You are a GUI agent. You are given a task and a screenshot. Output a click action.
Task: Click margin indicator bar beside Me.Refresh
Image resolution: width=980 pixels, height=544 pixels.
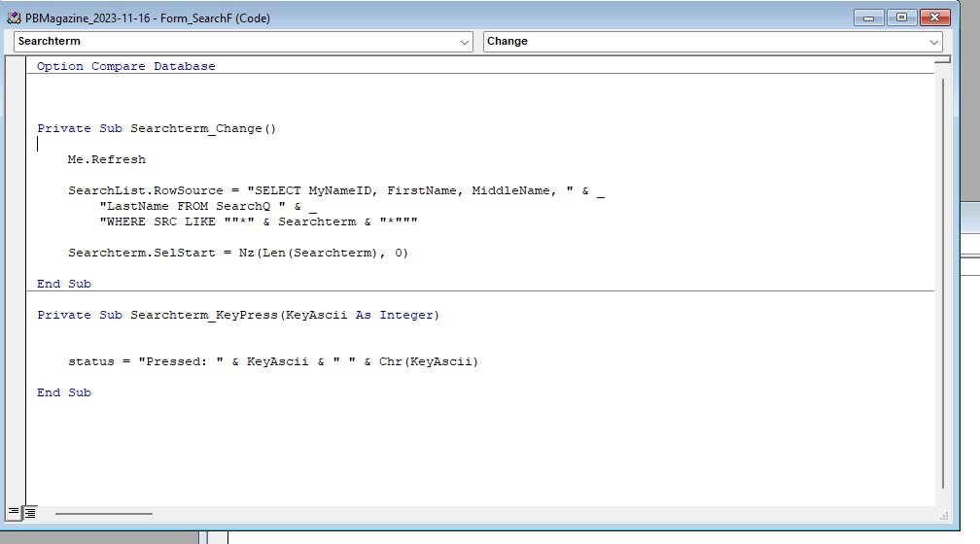coord(16,159)
